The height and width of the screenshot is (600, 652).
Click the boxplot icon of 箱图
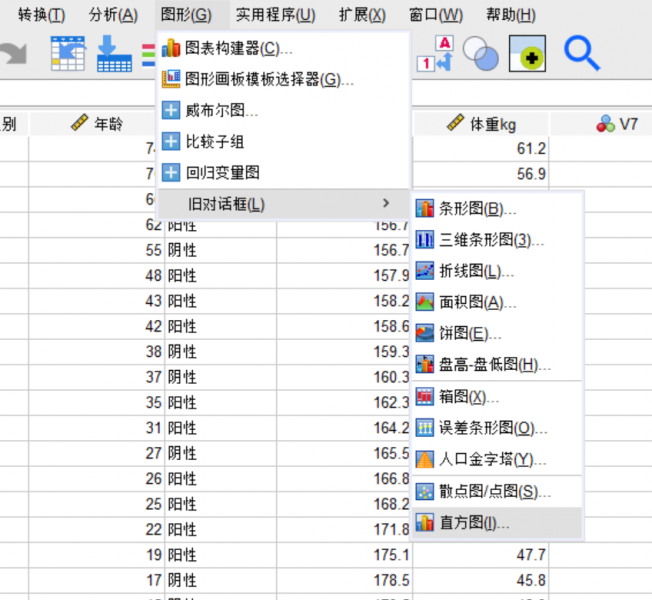[425, 397]
